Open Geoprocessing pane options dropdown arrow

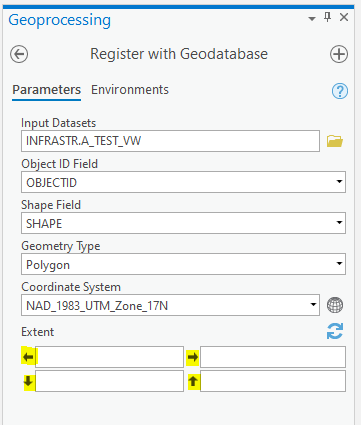(x=312, y=19)
